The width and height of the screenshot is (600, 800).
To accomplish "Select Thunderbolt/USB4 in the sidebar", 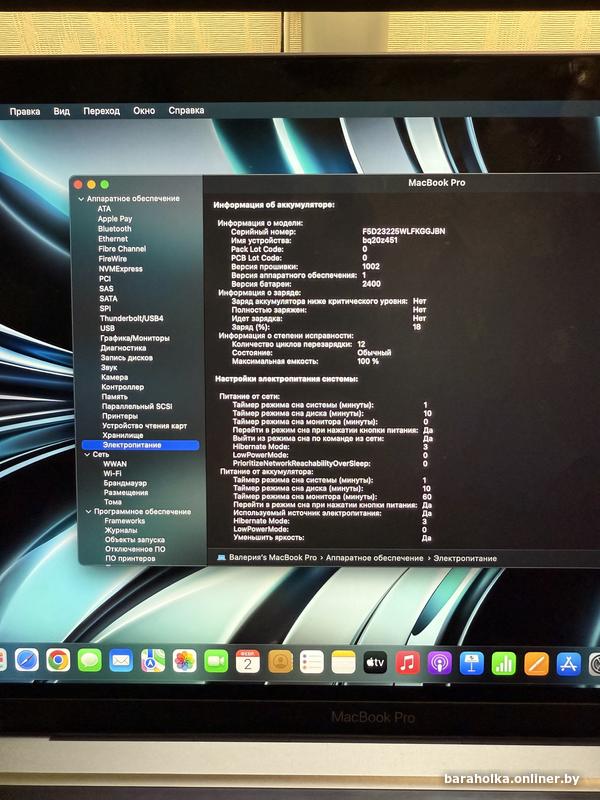I will coord(132,318).
